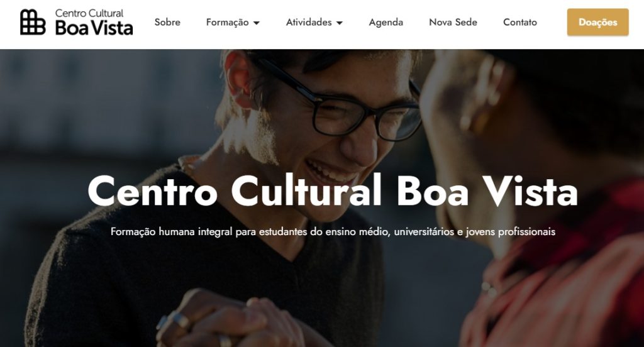
Task: Click the word "Centro" in hero heading
Action: 152,191
